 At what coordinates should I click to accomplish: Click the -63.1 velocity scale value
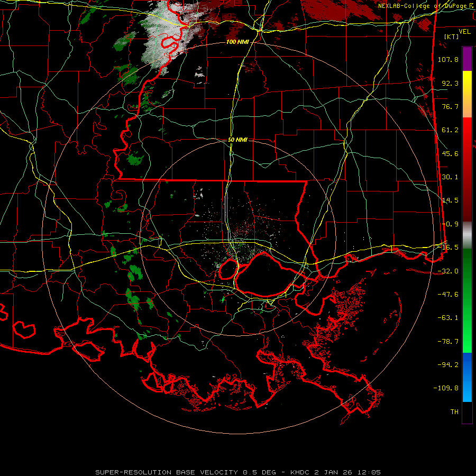point(448,318)
